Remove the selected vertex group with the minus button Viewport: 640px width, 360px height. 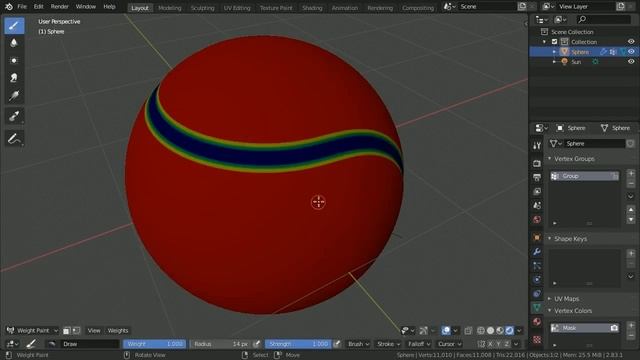click(631, 184)
